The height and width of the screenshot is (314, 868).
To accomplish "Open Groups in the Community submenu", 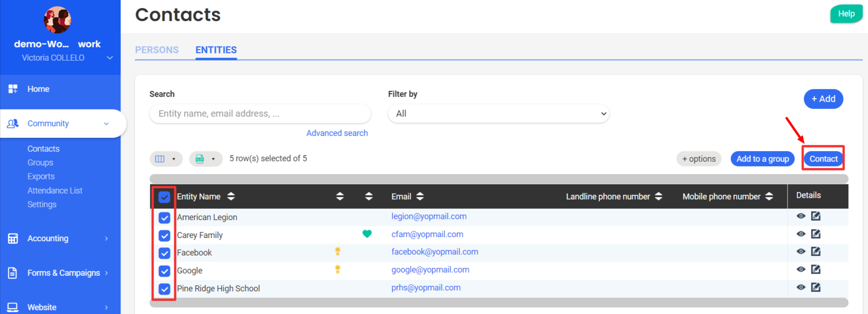I will point(40,163).
